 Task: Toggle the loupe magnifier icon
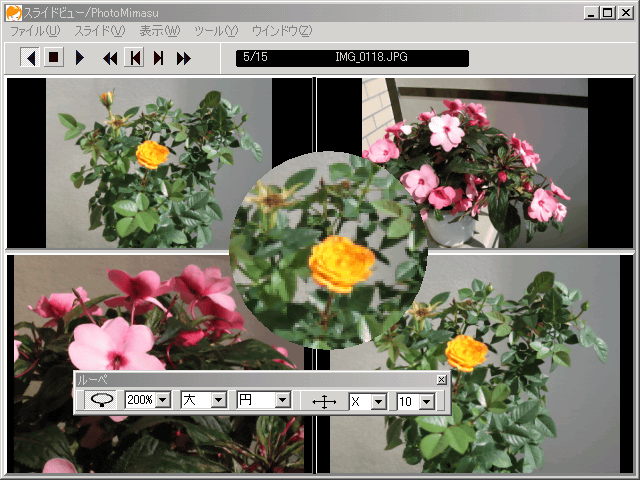pyautogui.click(x=101, y=400)
